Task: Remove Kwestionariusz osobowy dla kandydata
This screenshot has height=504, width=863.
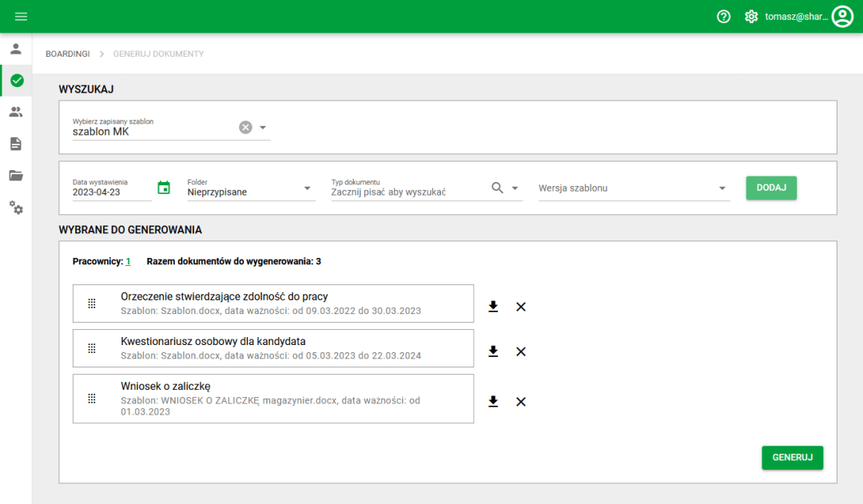Action: [521, 351]
